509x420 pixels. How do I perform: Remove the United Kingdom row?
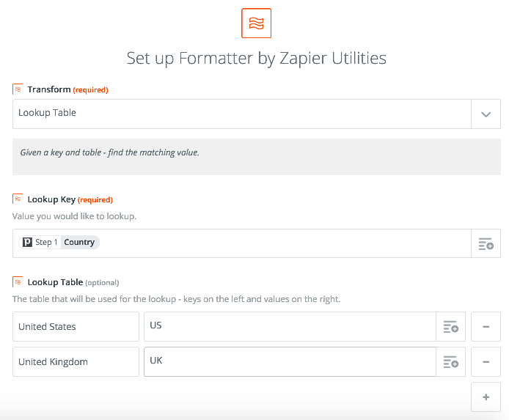tap(486, 361)
